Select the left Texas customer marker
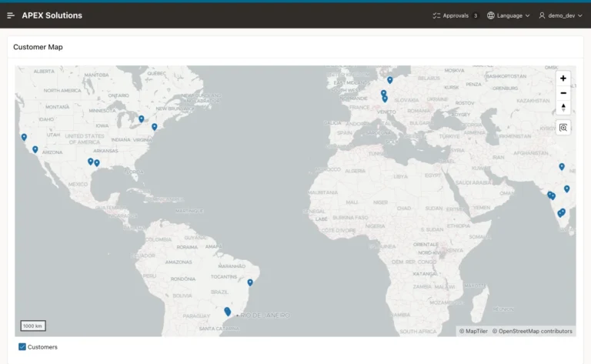The image size is (591, 364). coord(91,162)
